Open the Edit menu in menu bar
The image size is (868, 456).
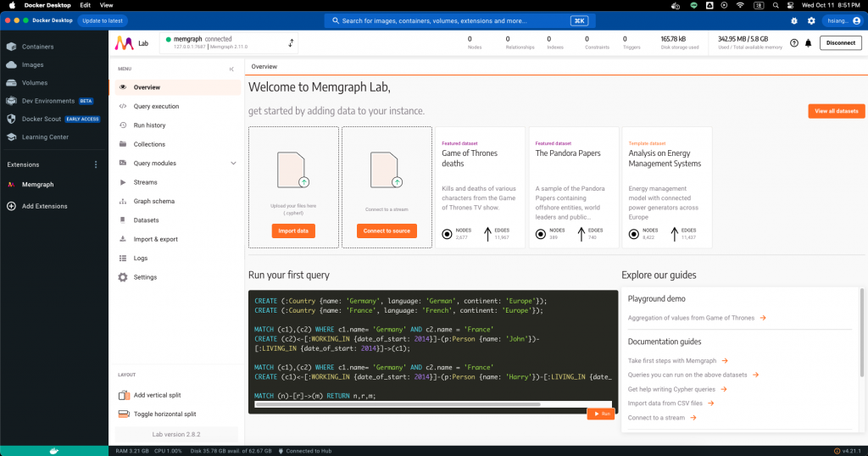86,5
